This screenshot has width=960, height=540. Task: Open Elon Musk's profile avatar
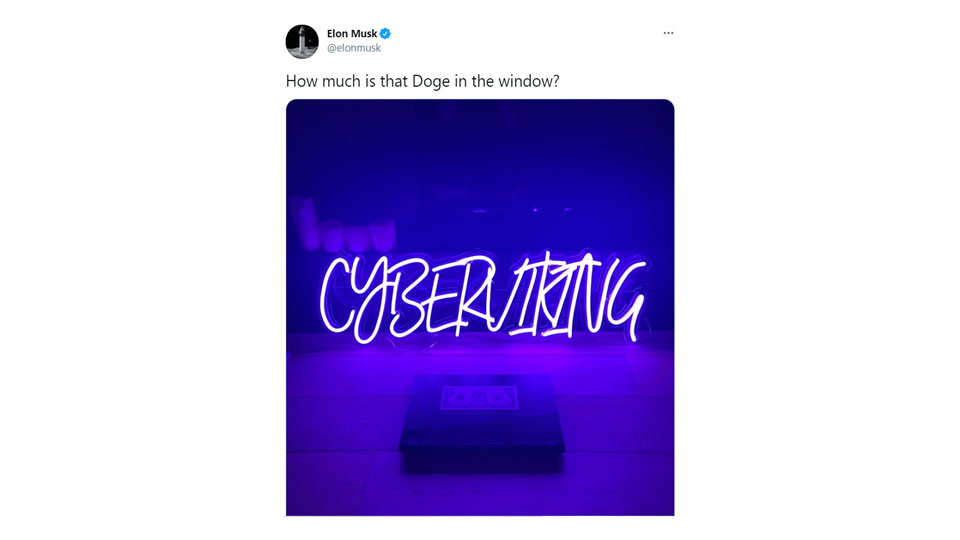tap(302, 42)
